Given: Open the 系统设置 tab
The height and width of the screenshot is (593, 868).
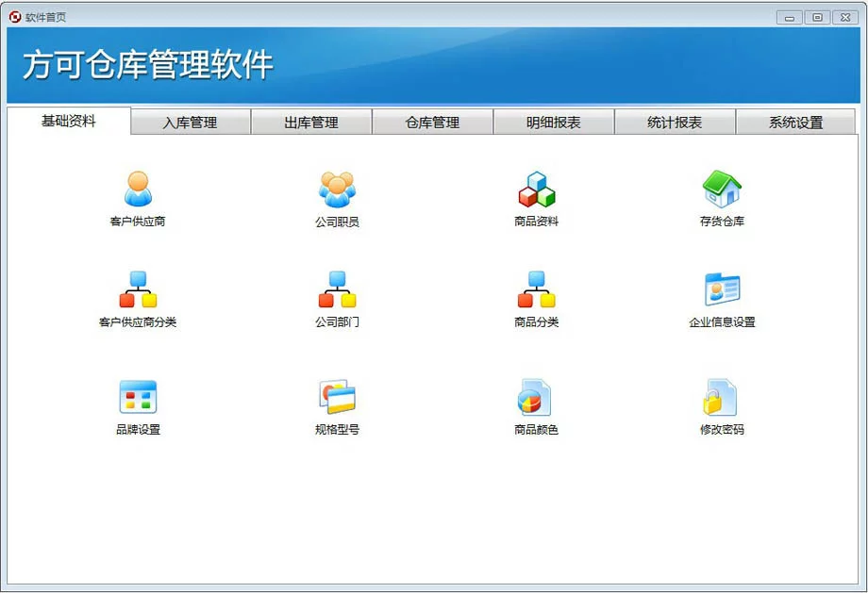Looking at the screenshot, I should (x=795, y=123).
